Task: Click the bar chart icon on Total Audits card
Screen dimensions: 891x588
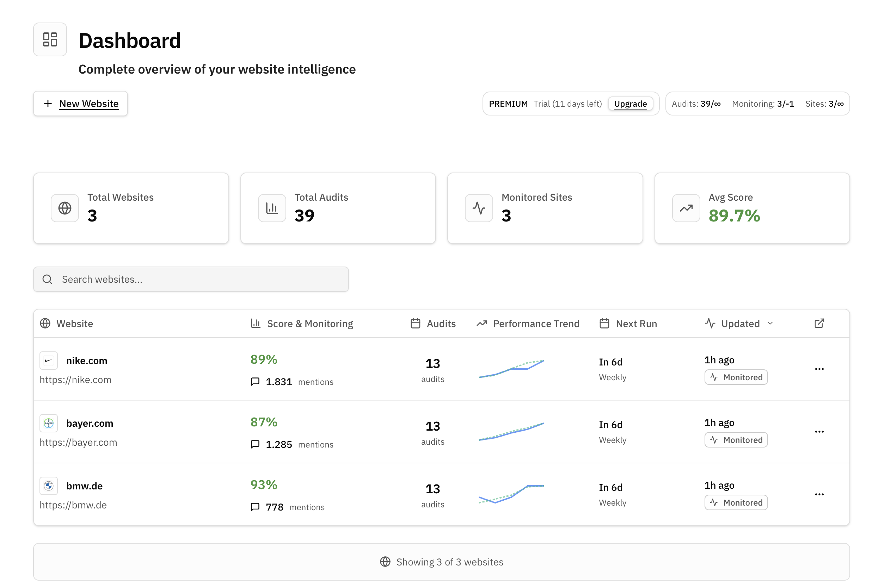Action: pos(272,208)
